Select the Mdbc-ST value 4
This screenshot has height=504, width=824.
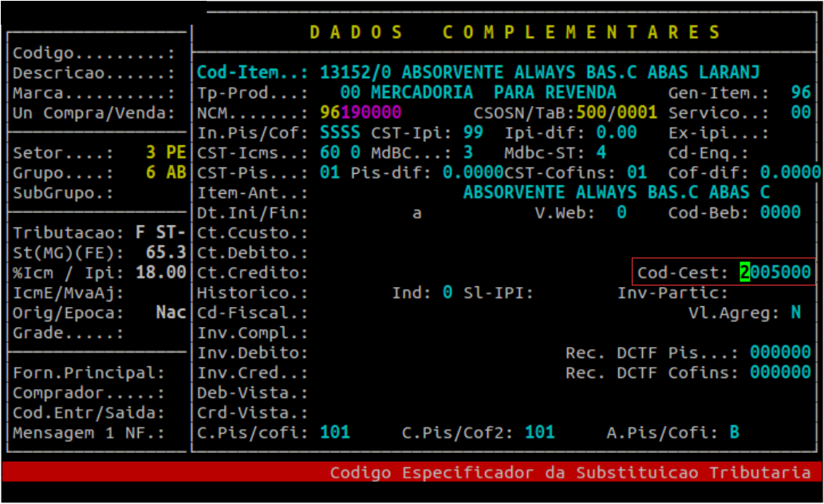click(x=600, y=152)
